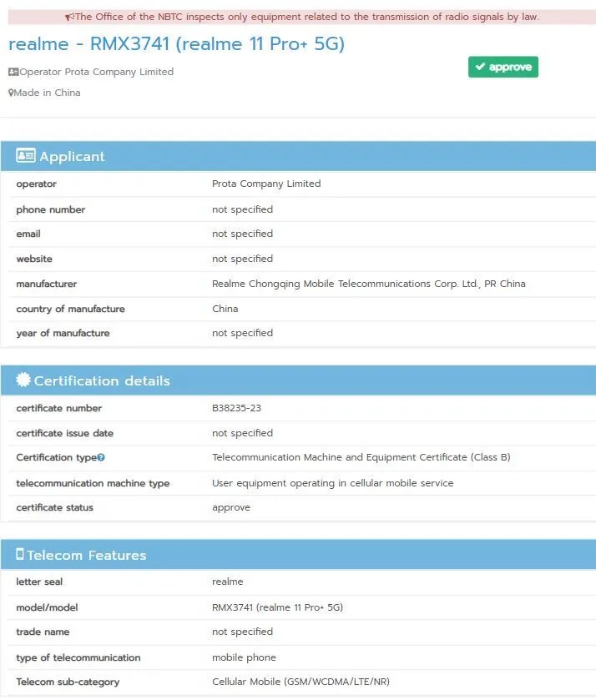Click the Cellular Mobile (GSM/WCDMA/LTE/NR) value
Screen dimensions: 596x700
pos(301,682)
